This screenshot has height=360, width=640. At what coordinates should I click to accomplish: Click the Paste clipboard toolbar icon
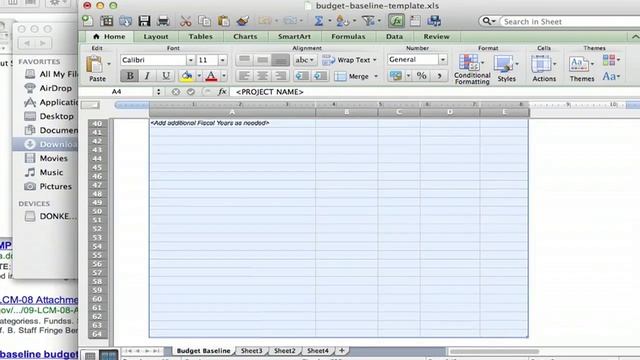[x=223, y=21]
